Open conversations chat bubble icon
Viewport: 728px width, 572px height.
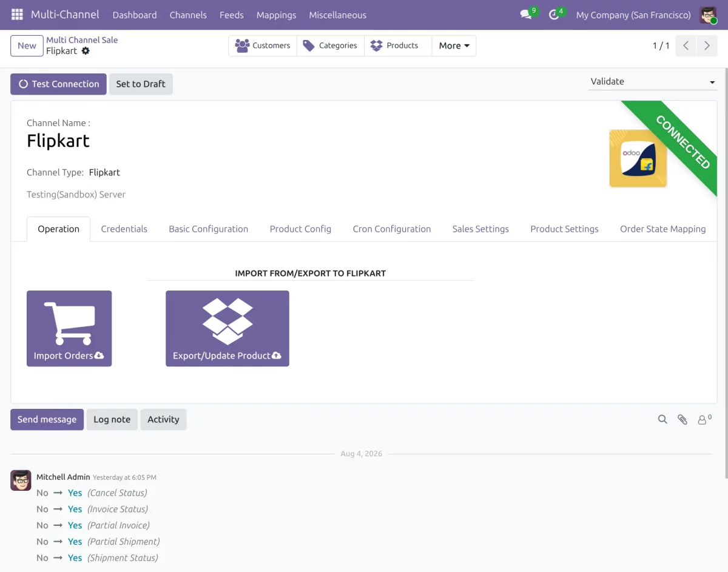tap(526, 15)
